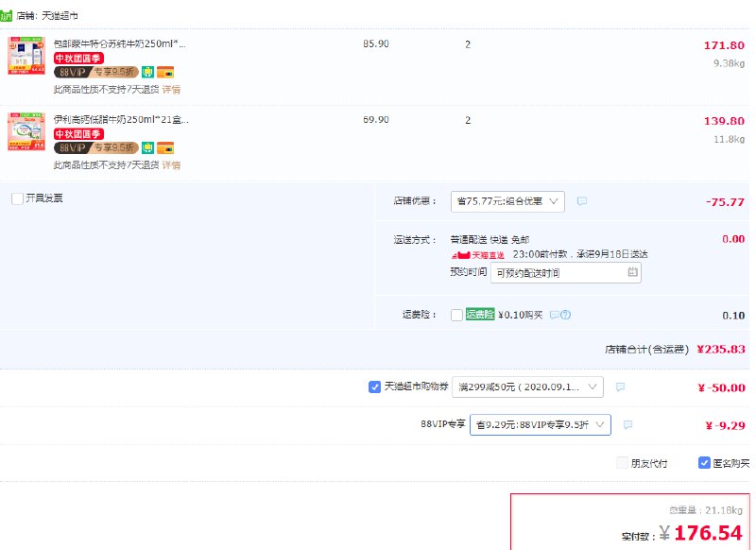Expand the 店铺优惠 省75.77元 dropdown
Viewport: 756px width, 550px height.
pyautogui.click(x=507, y=201)
